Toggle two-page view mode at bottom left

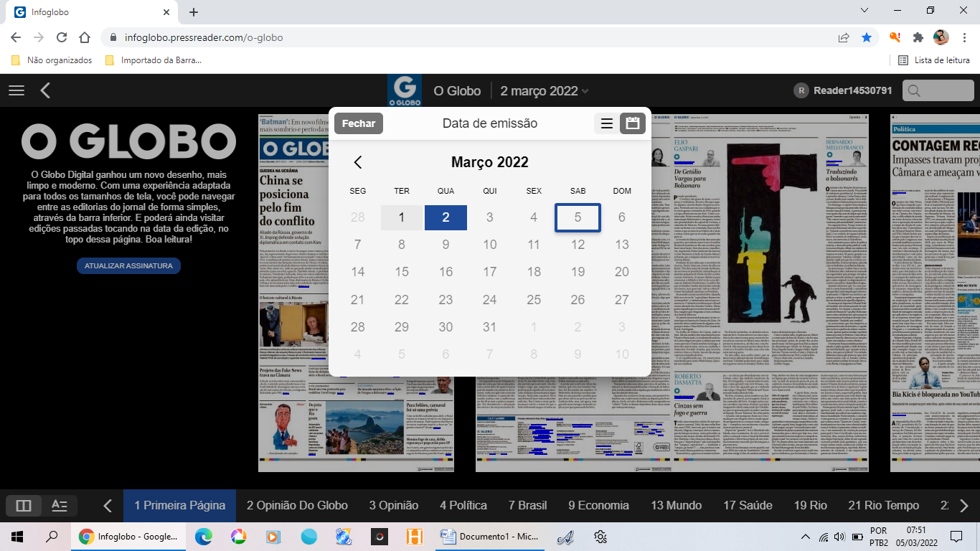tap(24, 506)
